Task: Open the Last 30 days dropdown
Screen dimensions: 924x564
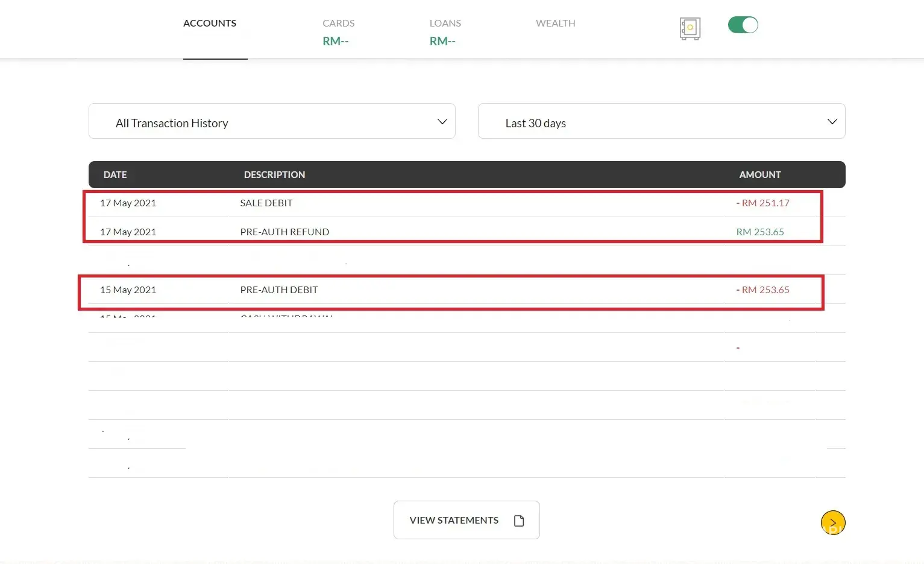Action: pyautogui.click(x=661, y=121)
